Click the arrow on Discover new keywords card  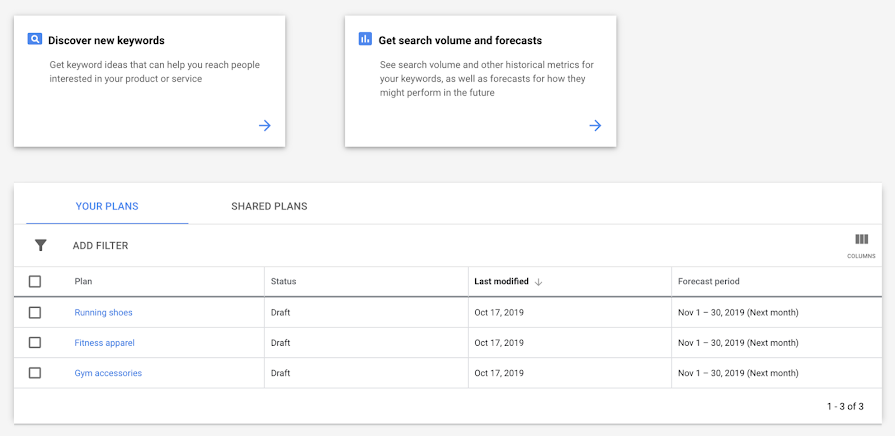pyautogui.click(x=264, y=126)
